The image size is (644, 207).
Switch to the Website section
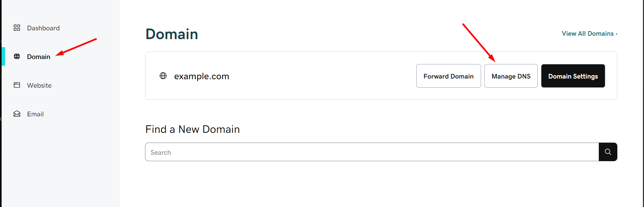[x=39, y=85]
